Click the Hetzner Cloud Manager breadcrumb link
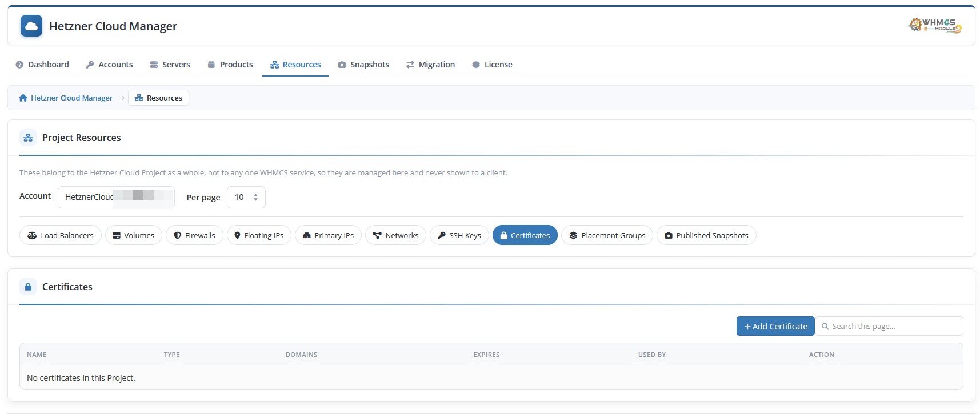Screen dimensions: 980x418 [x=71, y=98]
